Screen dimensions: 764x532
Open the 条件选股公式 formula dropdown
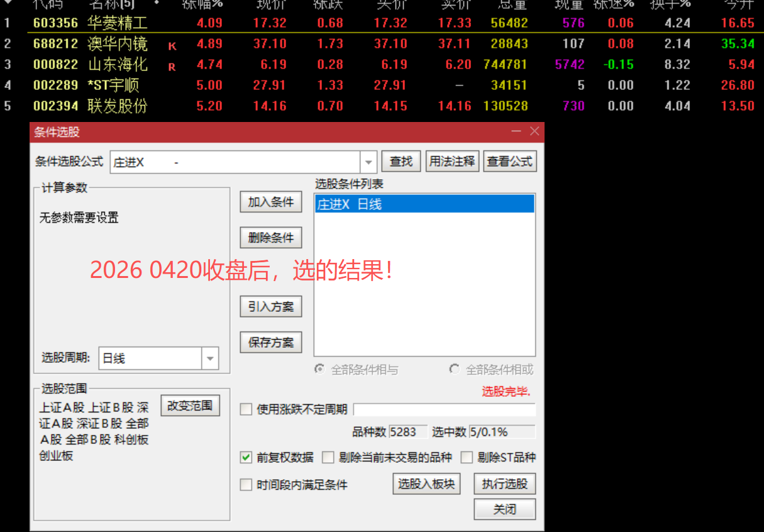click(368, 162)
